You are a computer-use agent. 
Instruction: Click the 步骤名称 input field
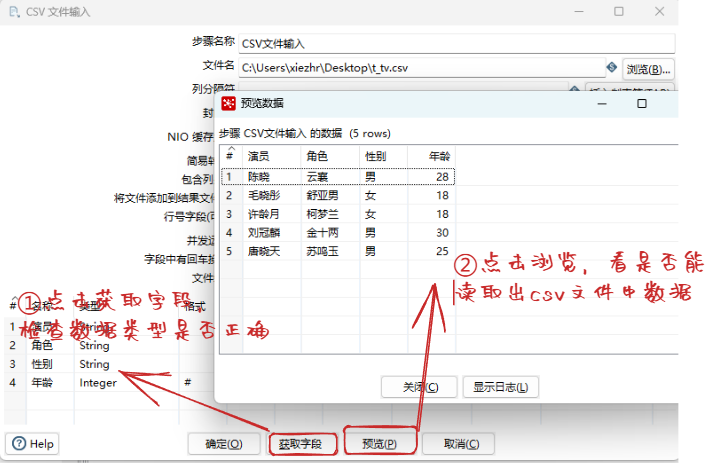click(x=457, y=44)
